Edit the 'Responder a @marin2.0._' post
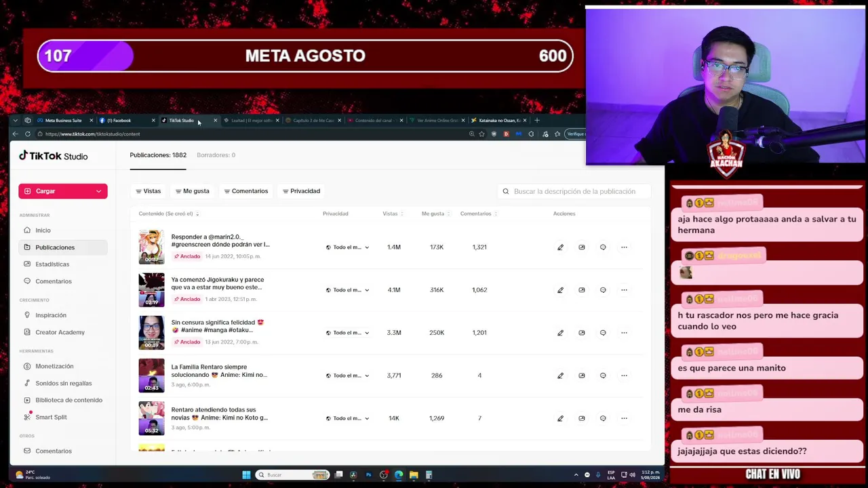The width and height of the screenshot is (868, 488). coord(560,247)
